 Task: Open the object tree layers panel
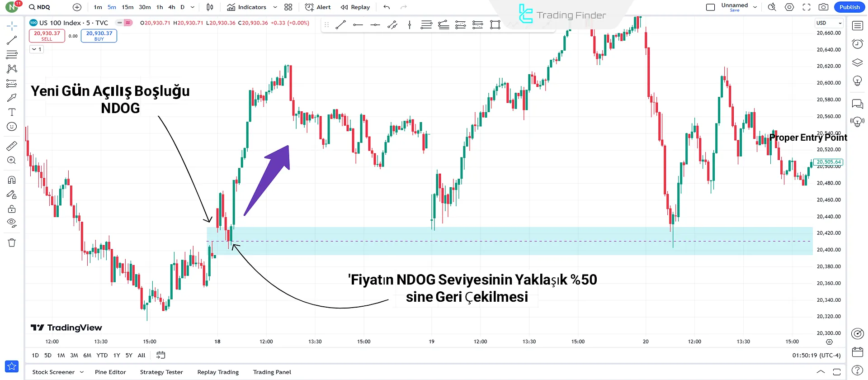pos(857,62)
